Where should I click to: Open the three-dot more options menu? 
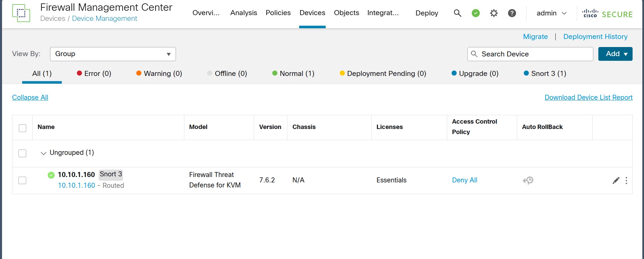626,180
